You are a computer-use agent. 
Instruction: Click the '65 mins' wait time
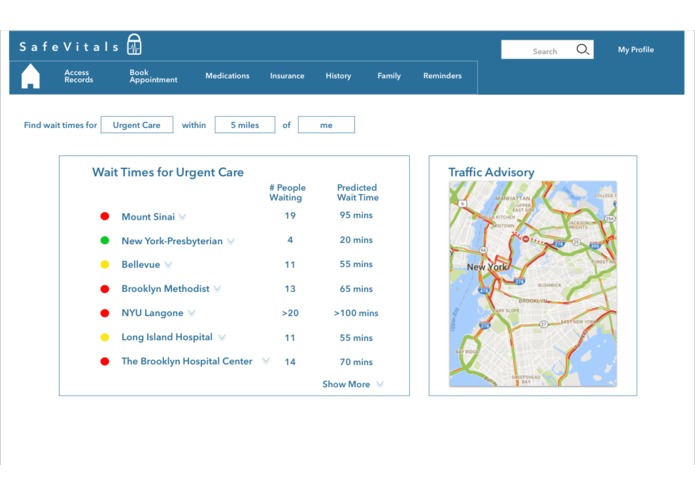pos(356,289)
